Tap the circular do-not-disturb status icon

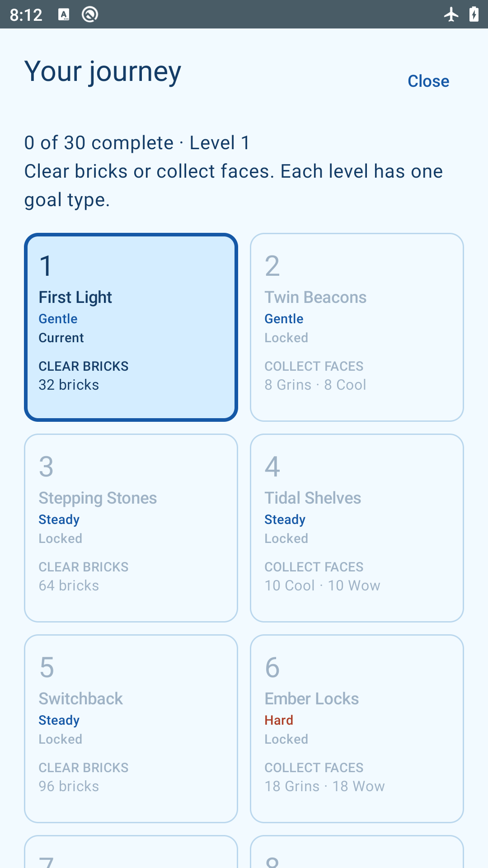[90, 14]
